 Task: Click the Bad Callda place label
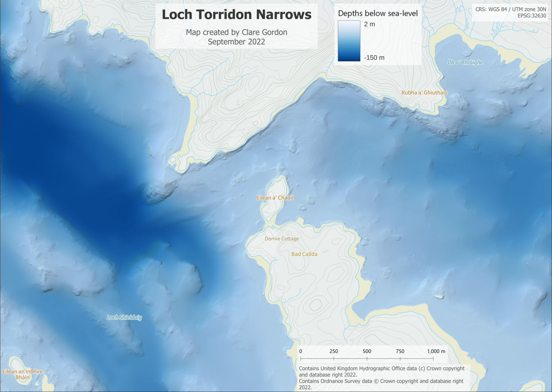coord(304,254)
